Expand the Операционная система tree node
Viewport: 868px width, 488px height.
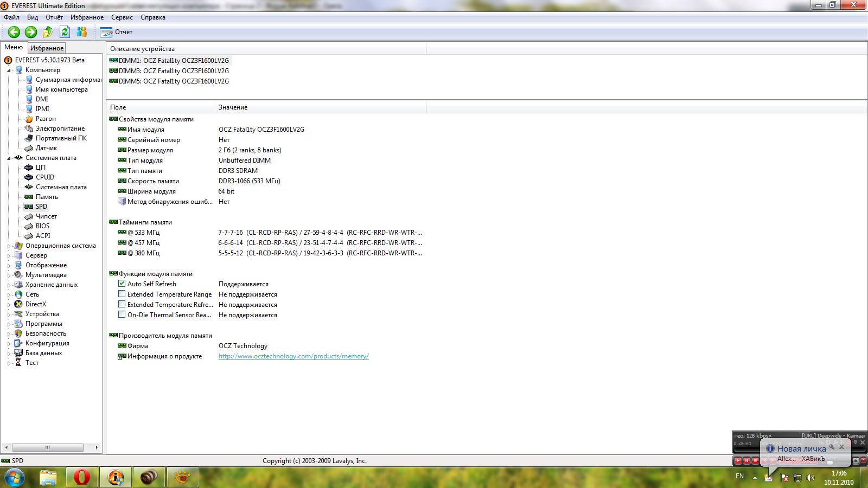9,246
